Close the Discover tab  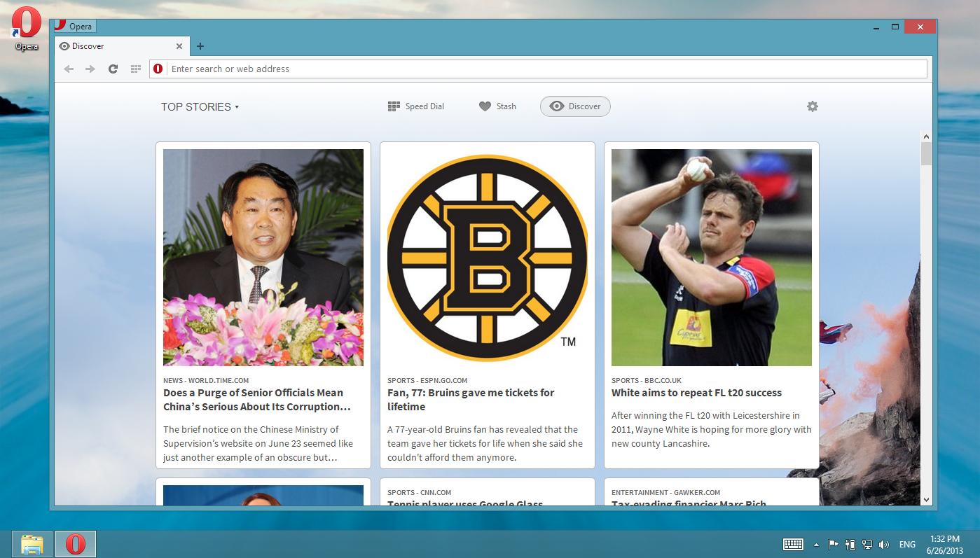(x=179, y=46)
